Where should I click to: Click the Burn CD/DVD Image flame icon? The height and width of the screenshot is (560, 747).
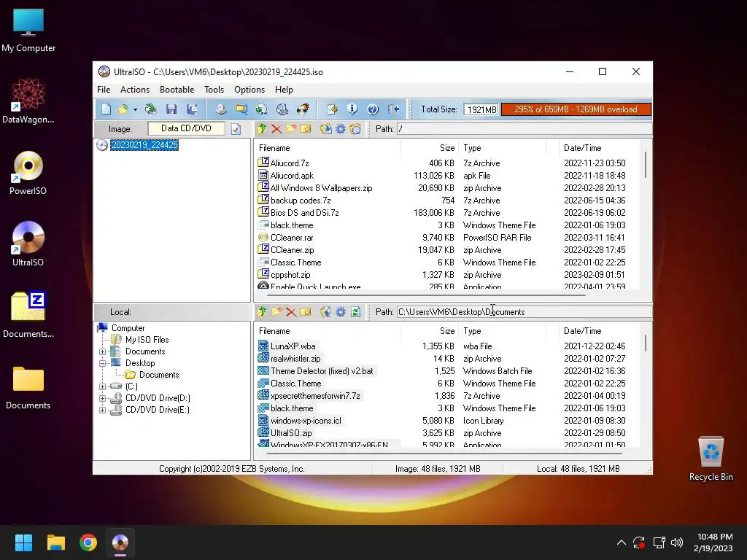point(303,109)
